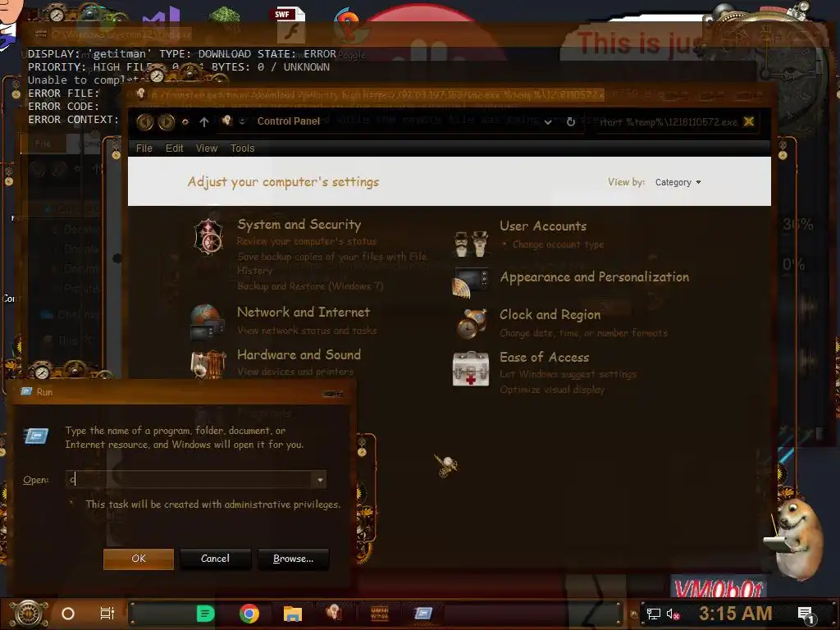Click the muted volume tray icon
Screen dimensions: 840x630
click(x=673, y=614)
